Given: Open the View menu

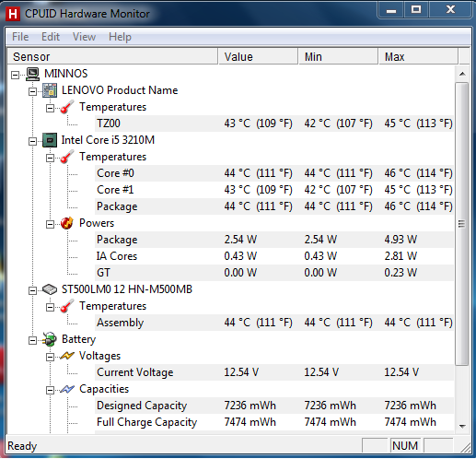Looking at the screenshot, I should [84, 37].
